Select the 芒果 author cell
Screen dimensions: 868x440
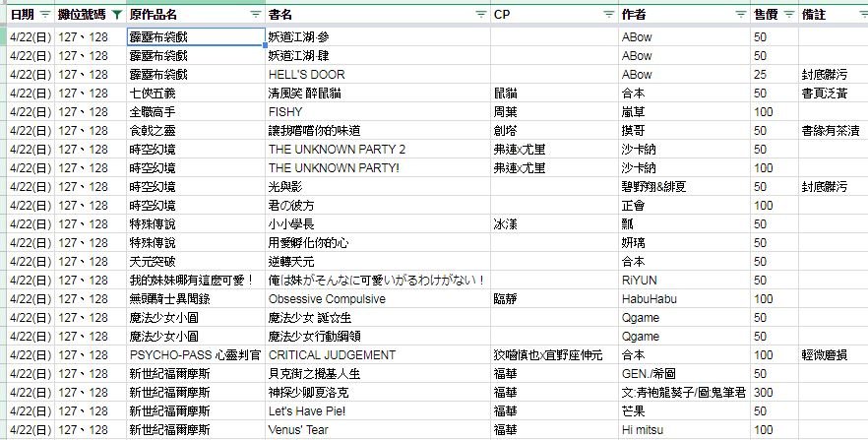pyautogui.click(x=684, y=411)
